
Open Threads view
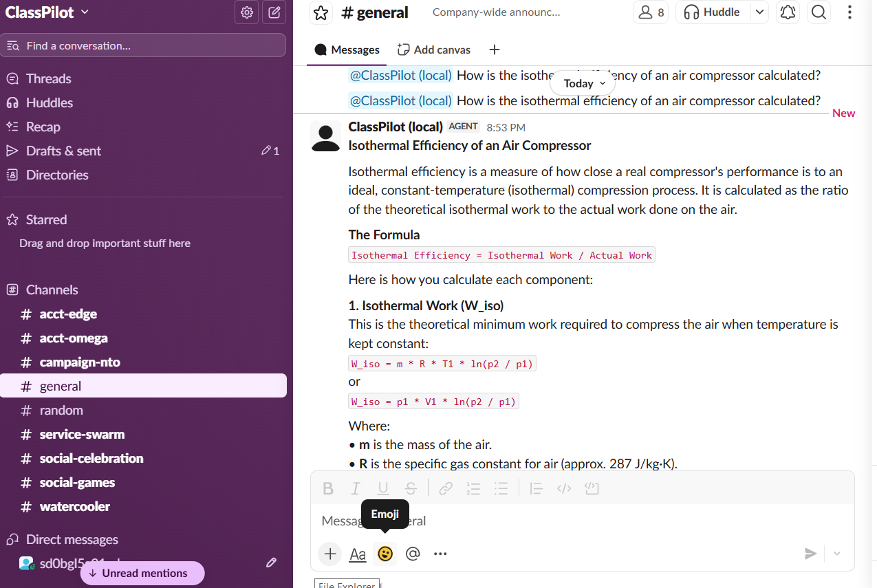143,78
